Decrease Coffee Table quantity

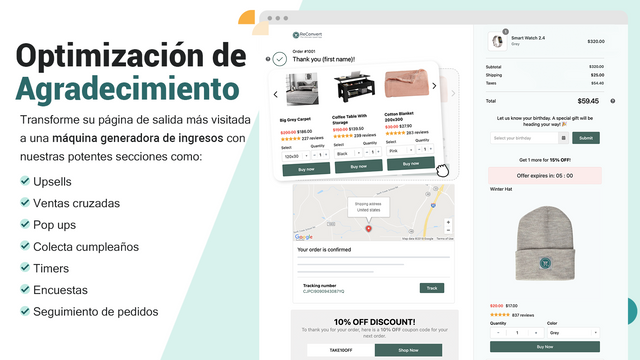[367, 152]
